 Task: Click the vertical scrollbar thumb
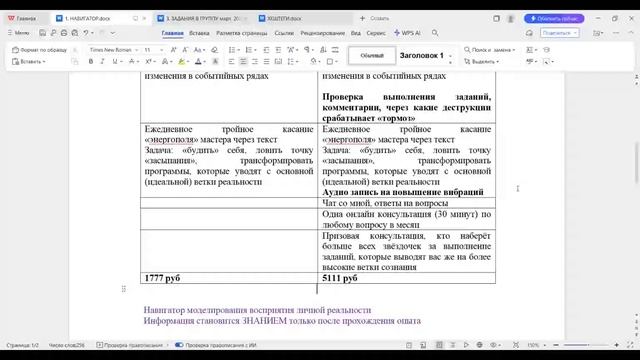[637, 162]
